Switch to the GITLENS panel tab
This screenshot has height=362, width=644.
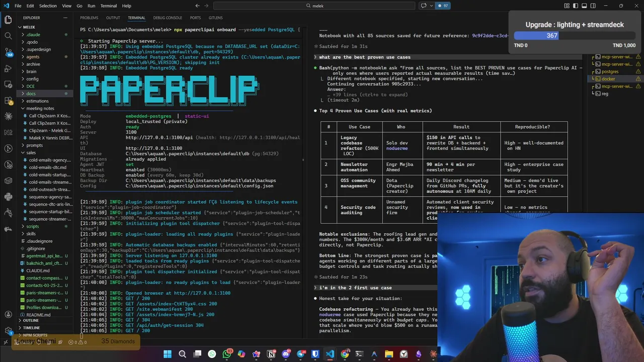pyautogui.click(x=215, y=18)
